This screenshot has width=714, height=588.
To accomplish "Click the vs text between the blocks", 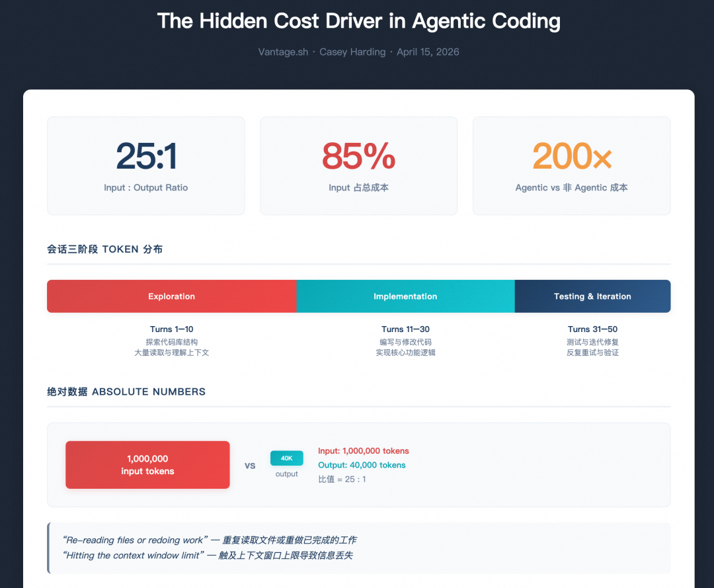I will [250, 466].
